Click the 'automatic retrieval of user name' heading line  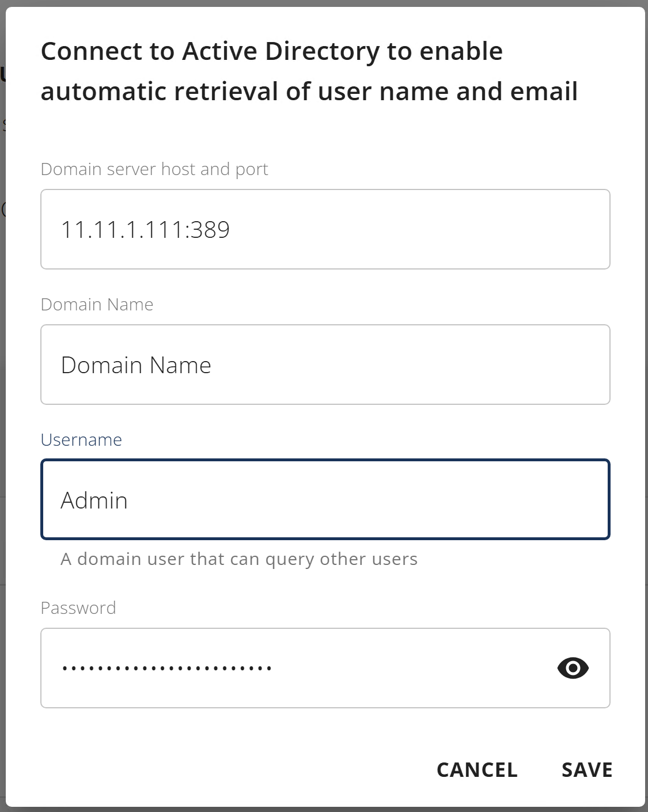coord(309,92)
